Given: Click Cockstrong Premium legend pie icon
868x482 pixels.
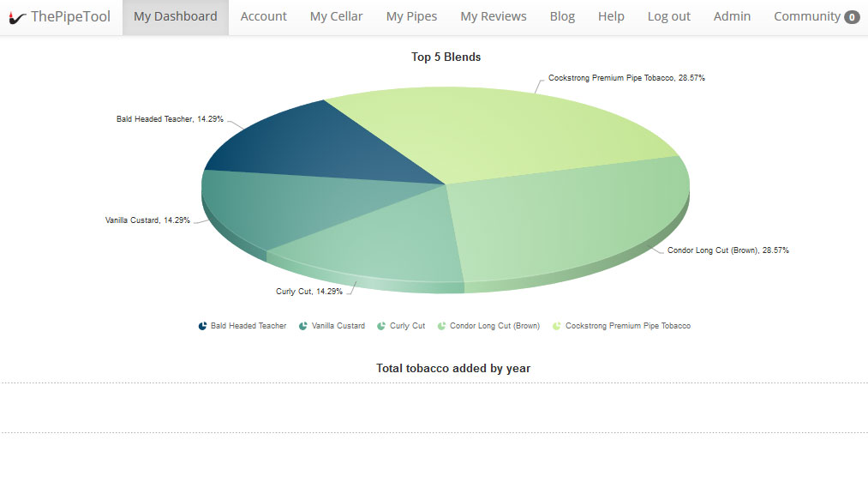Looking at the screenshot, I should pos(557,326).
